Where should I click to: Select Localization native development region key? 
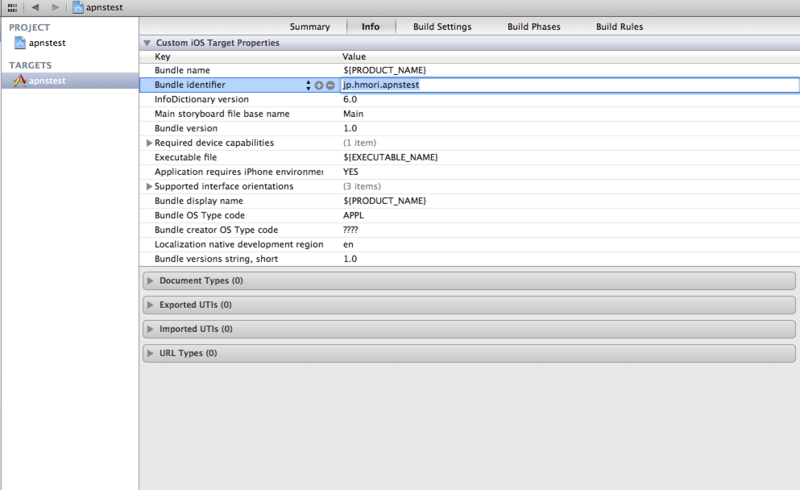pyautogui.click(x=239, y=244)
